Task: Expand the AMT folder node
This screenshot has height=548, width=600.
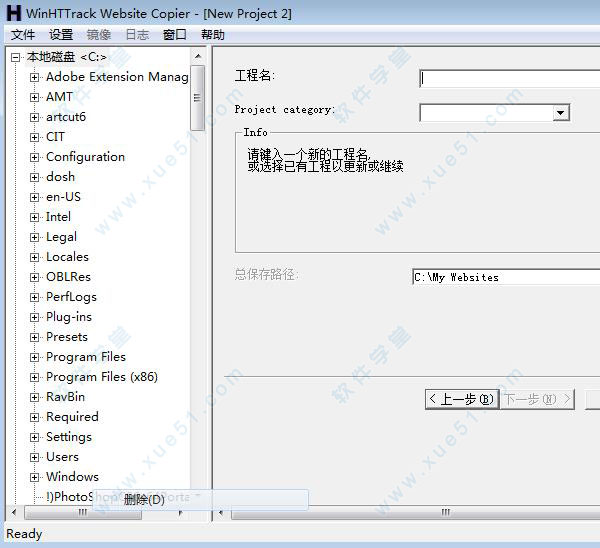Action: click(x=34, y=97)
